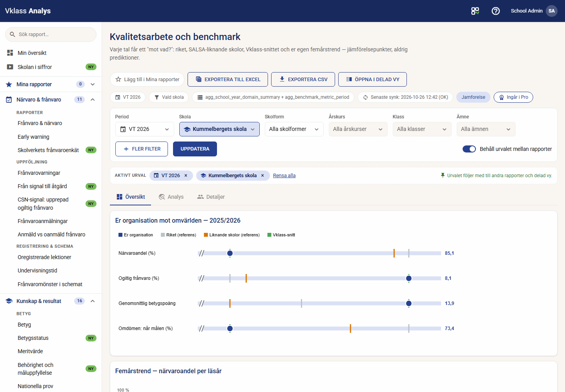Click Ogiltig frånvaro organisation marker dot
The height and width of the screenshot is (392, 565).
409,278
